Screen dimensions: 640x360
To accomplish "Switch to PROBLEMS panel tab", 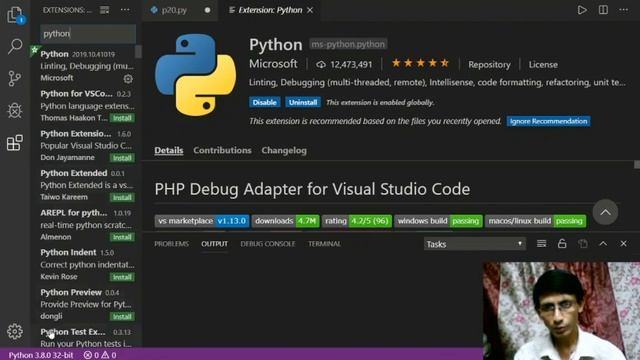I will pos(171,244).
